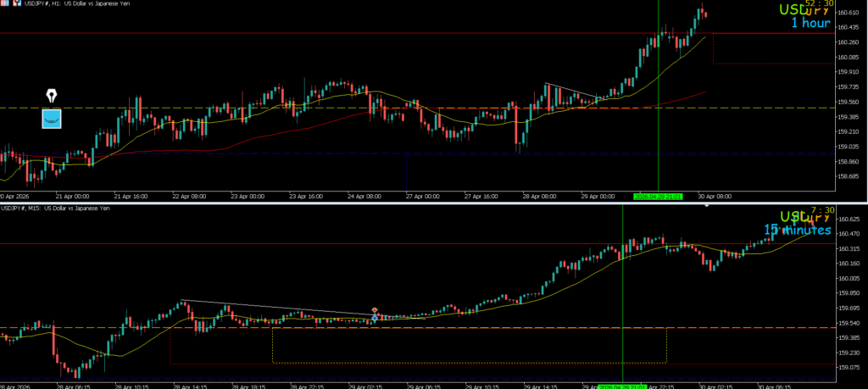868x389 pixels.
Task: Select the yellow dashed horizontal line on the H1 chart
Action: [254, 108]
